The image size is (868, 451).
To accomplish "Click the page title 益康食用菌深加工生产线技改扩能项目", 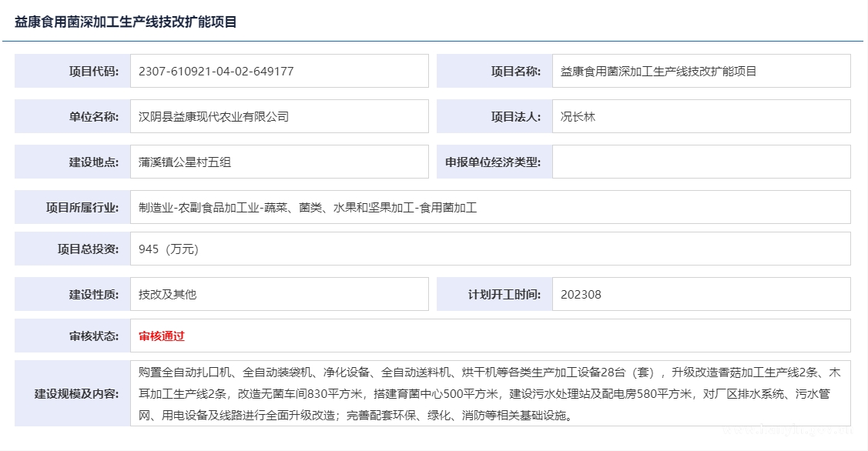I will point(126,22).
